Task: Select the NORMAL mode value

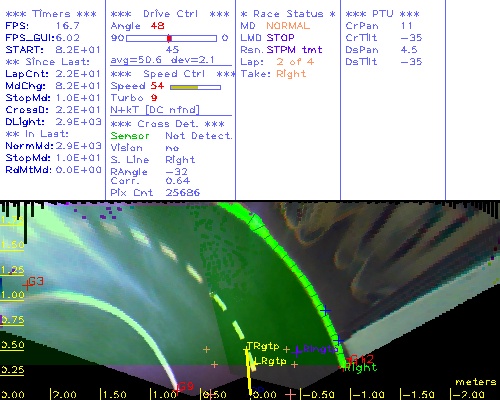Action: coord(288,26)
